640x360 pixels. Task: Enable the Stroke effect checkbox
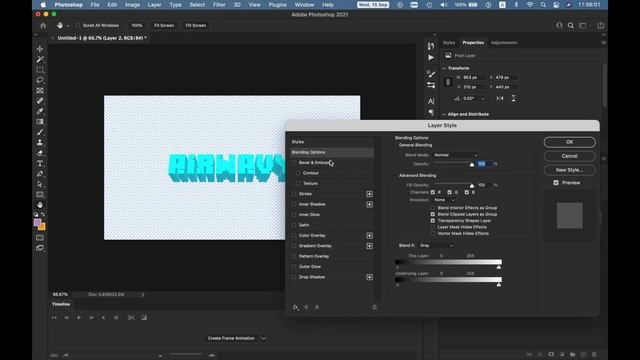(x=294, y=194)
